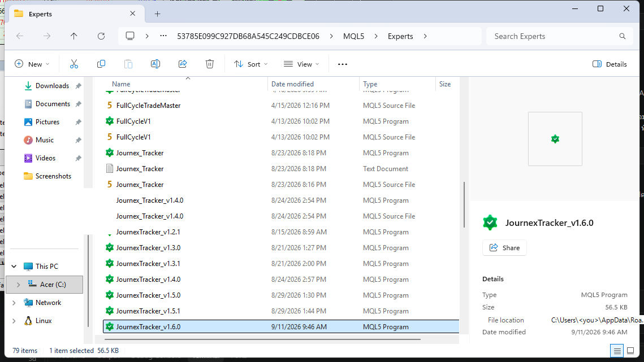This screenshot has width=644, height=362.
Task: Click the Journex_Tracker text document icon
Action: click(x=110, y=168)
